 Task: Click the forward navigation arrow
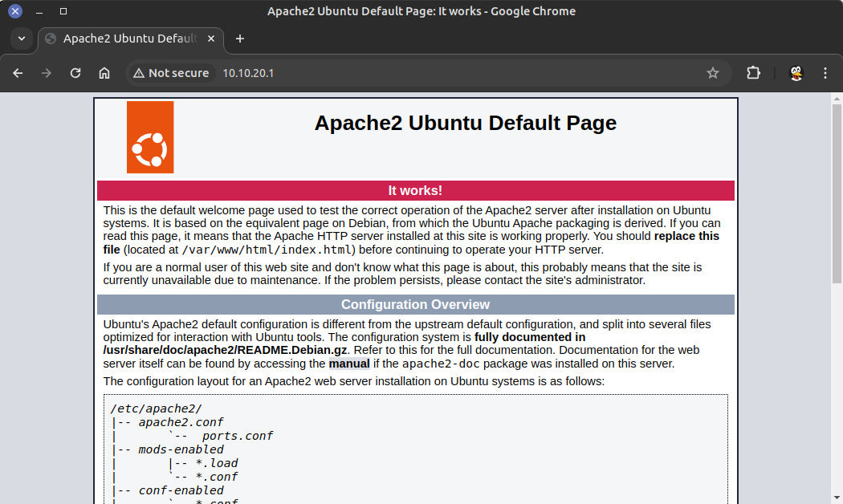click(47, 73)
